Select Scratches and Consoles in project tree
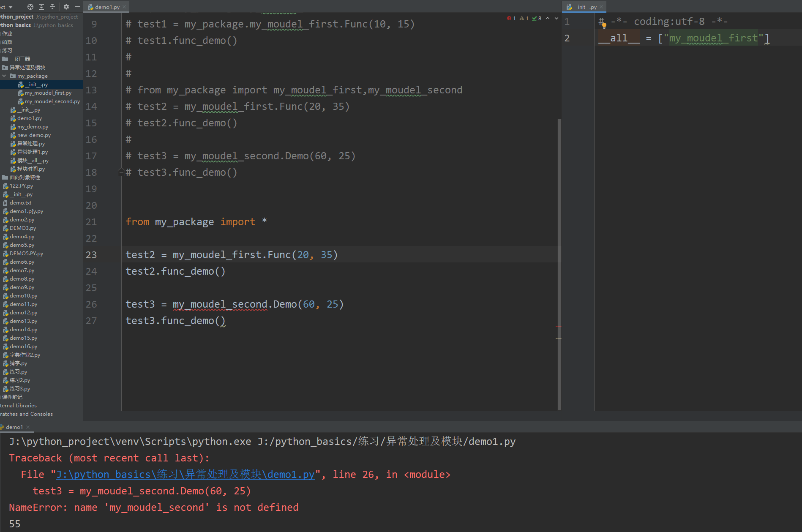Viewport: 802px width, 532px height. coord(27,414)
